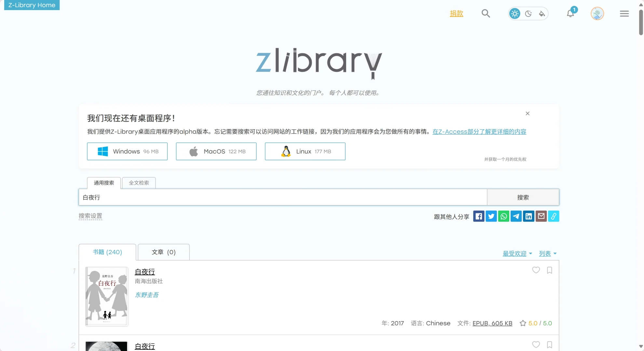The height and width of the screenshot is (351, 644).
Task: Expand 搜索设置 search settings
Action: point(90,216)
